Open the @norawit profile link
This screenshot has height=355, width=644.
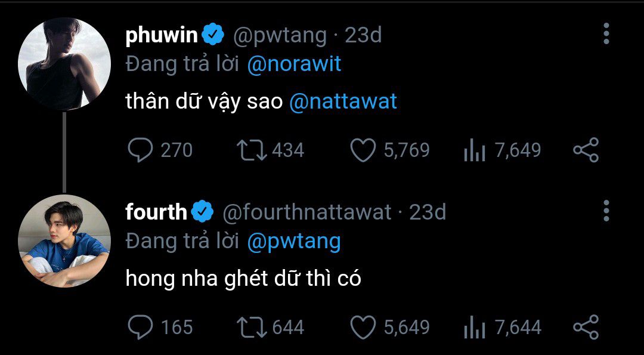coord(294,64)
